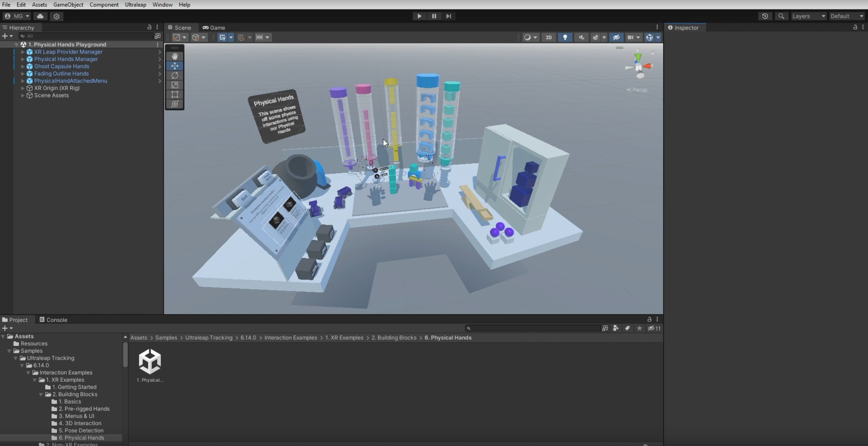
Task: Click the scene orientation gizmo's green Y axis
Action: pos(638,57)
